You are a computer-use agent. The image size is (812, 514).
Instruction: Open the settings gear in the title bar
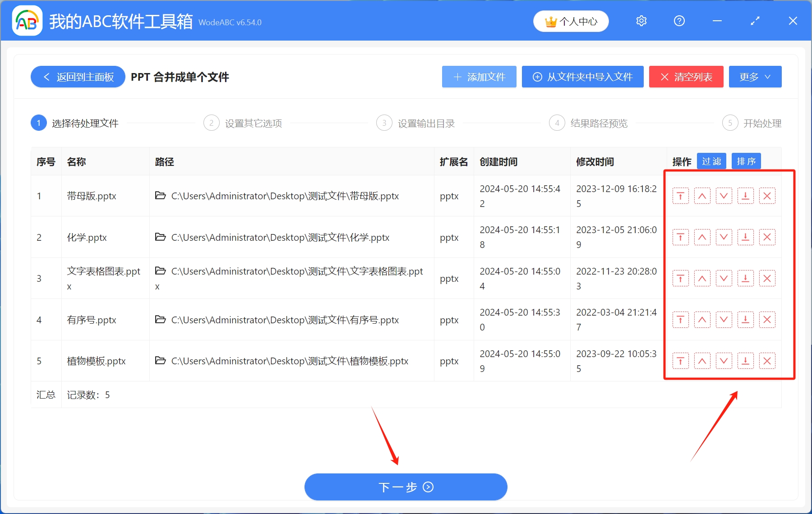(641, 21)
